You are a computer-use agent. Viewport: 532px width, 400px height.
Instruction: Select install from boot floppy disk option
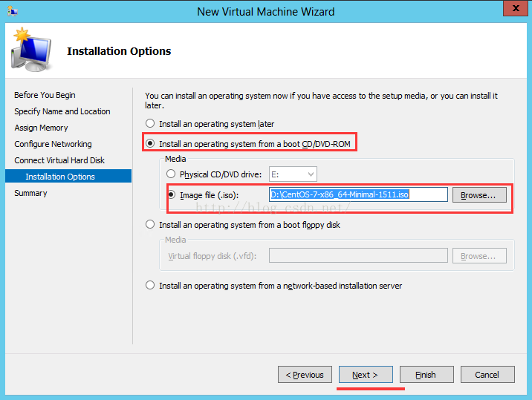(x=150, y=224)
